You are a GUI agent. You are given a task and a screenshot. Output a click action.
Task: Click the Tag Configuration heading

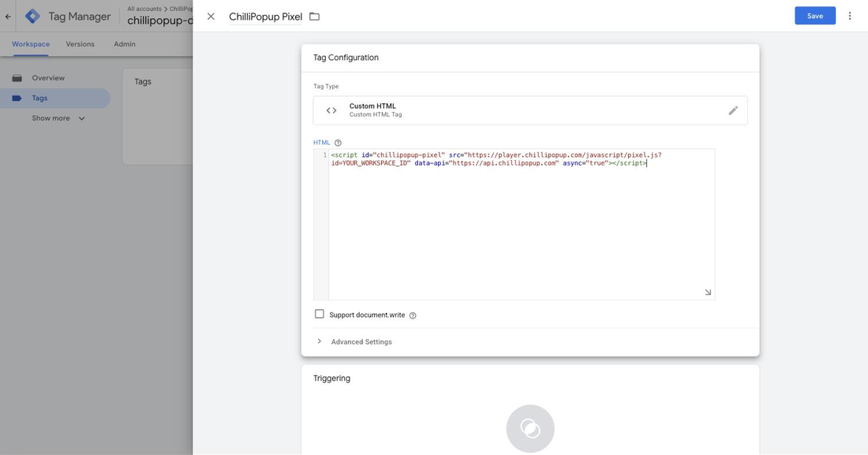(x=346, y=58)
